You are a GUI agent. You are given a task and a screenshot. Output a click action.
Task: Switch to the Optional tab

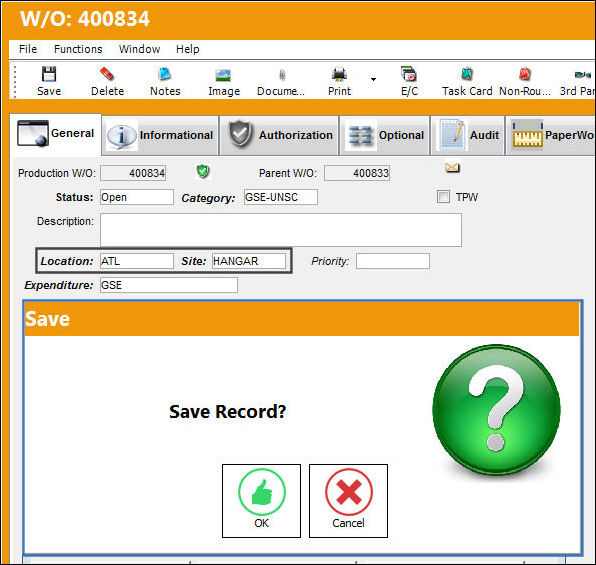[x=385, y=135]
